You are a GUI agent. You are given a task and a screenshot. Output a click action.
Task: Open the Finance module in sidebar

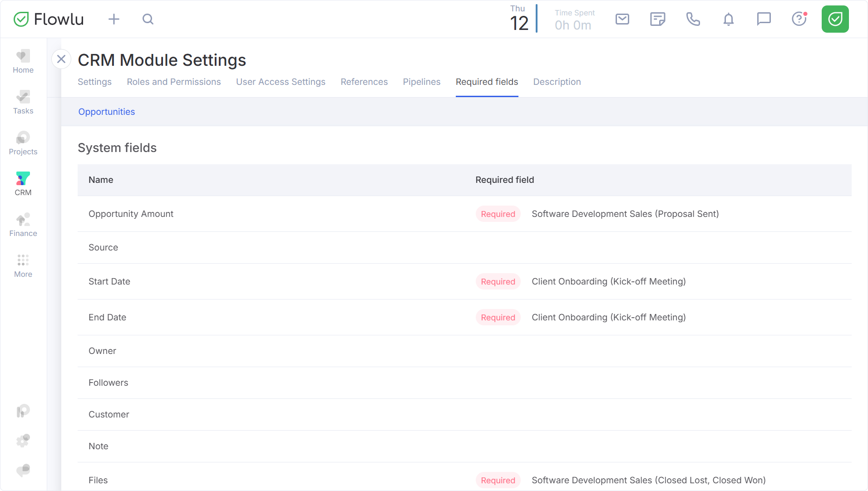click(x=23, y=225)
